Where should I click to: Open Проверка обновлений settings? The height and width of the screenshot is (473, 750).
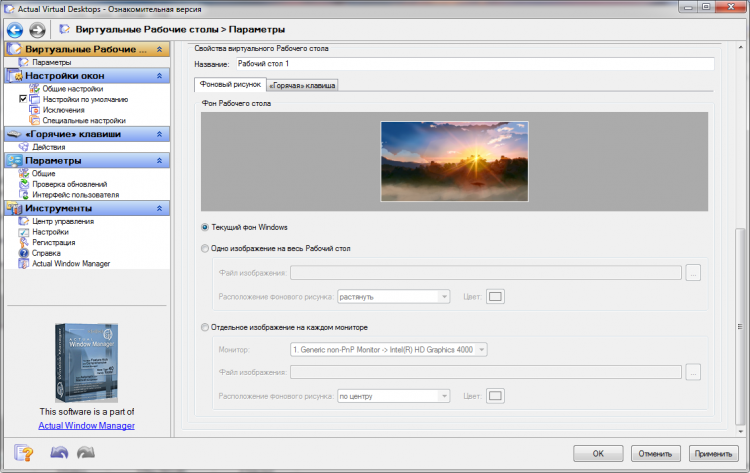[x=70, y=184]
